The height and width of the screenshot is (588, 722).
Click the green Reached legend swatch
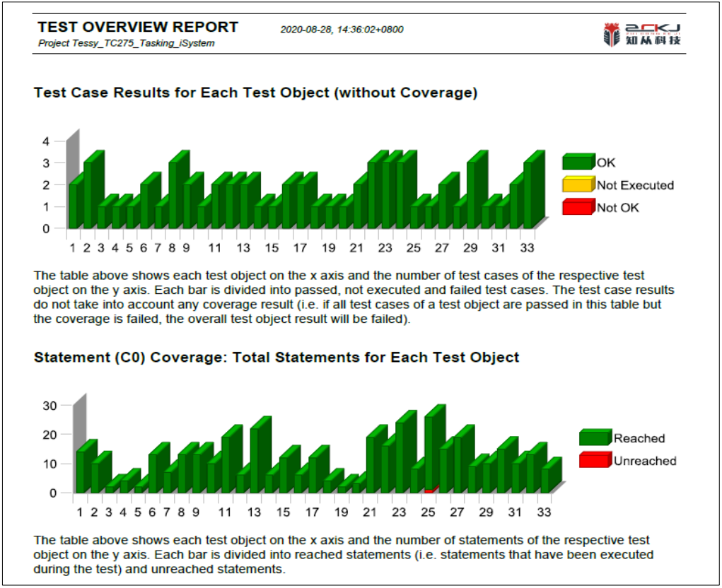point(595,438)
